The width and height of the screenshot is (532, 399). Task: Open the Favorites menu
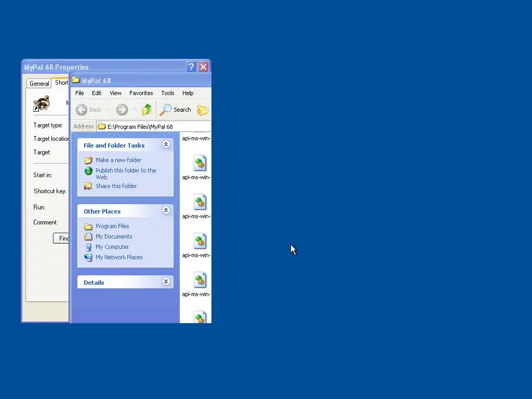coord(141,93)
